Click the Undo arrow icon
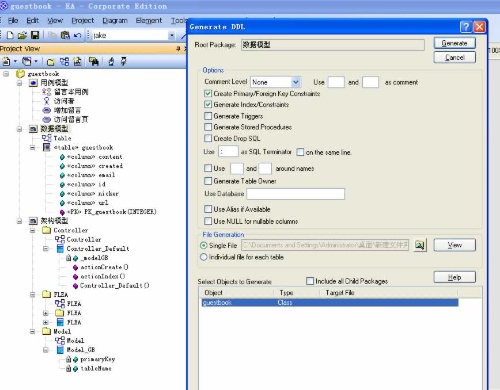Screen dimensions: 500x390 pyautogui.click(x=77, y=35)
